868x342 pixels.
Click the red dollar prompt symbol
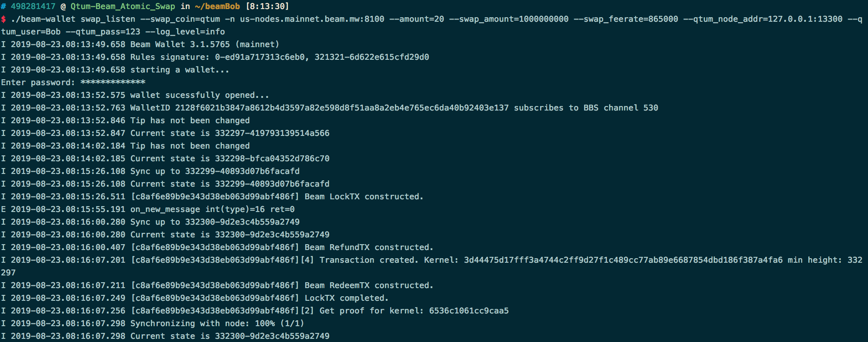(3, 19)
